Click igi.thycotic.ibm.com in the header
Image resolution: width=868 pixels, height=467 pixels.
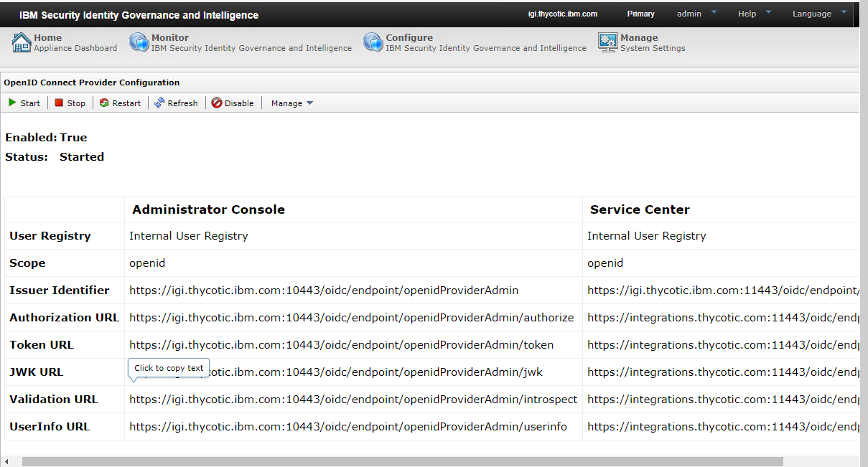[x=562, y=13]
